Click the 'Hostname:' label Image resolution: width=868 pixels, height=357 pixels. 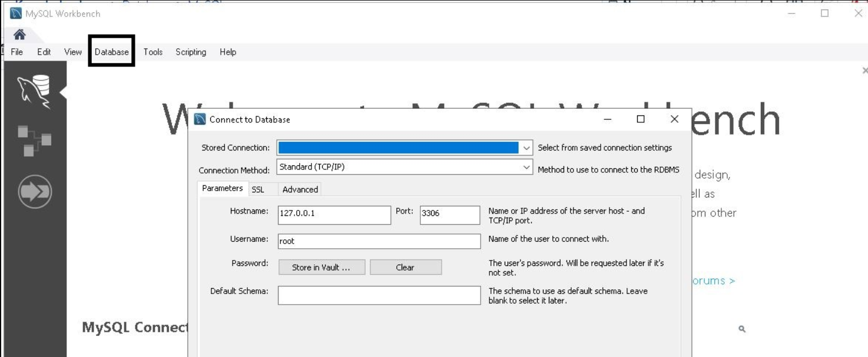[249, 211]
